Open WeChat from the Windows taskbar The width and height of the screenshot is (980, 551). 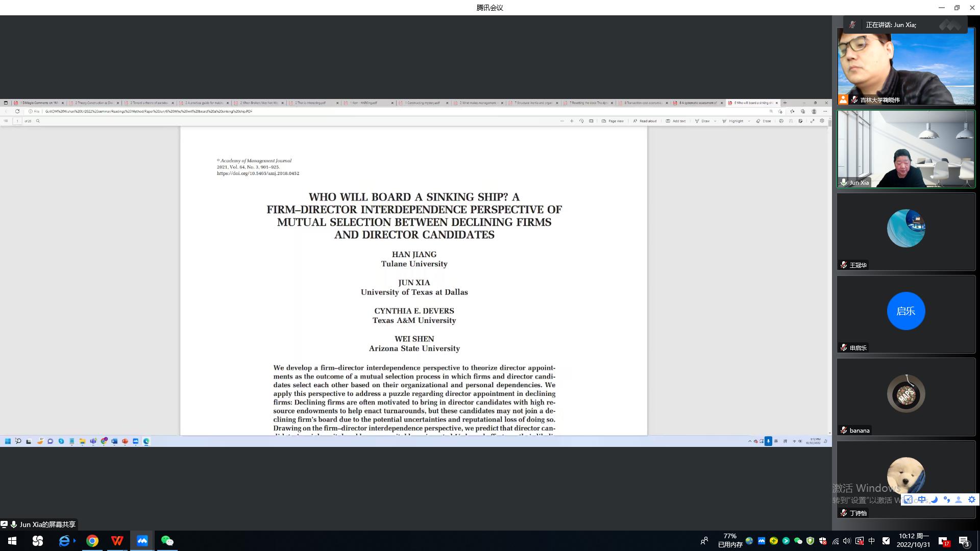point(167,541)
